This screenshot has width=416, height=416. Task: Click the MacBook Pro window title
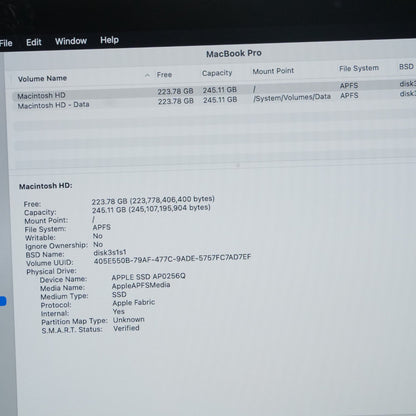click(x=234, y=54)
